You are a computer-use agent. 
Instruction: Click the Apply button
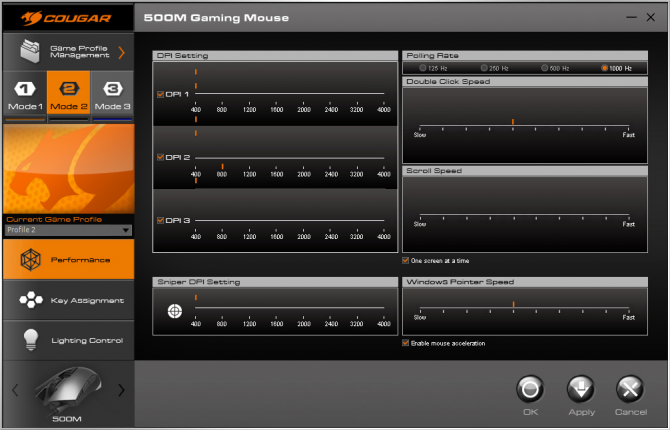pyautogui.click(x=581, y=389)
